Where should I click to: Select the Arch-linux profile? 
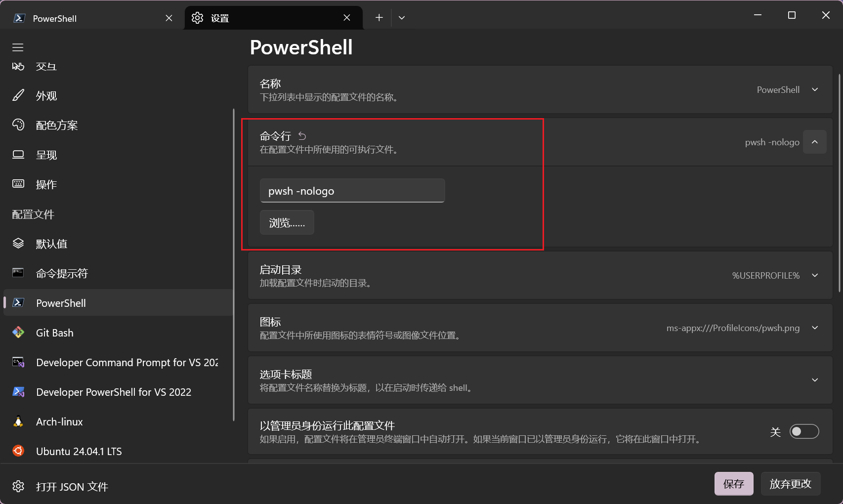118,421
